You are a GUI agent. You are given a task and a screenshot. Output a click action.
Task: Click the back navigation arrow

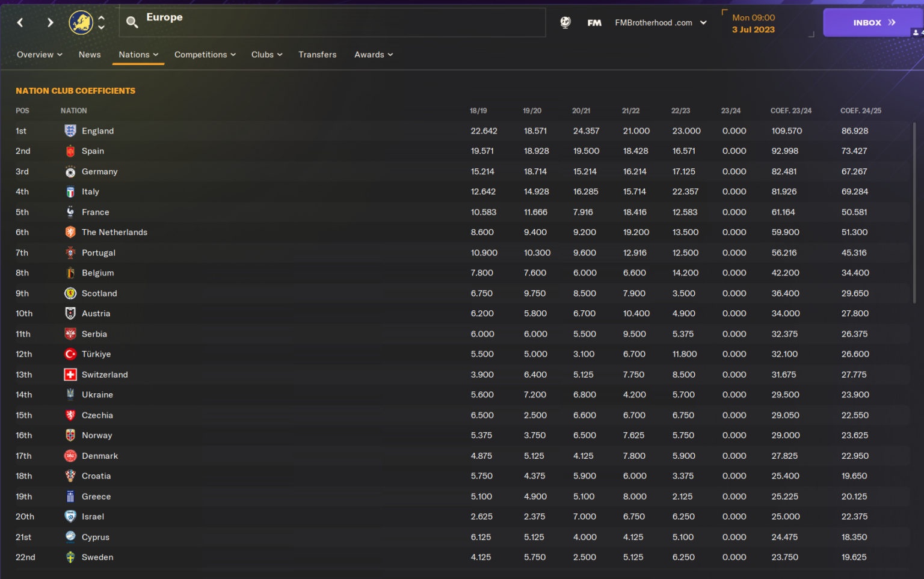click(20, 22)
